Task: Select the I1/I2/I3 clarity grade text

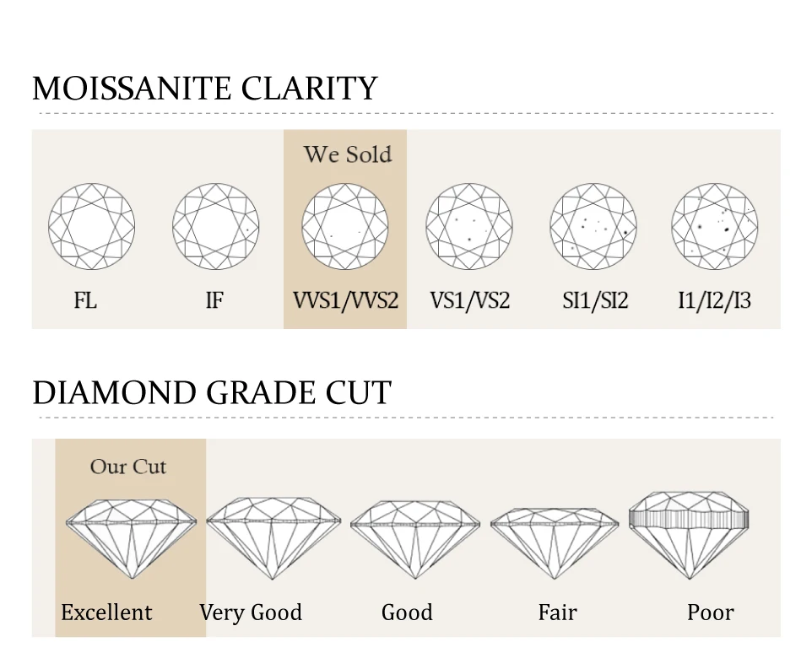Action: point(714,300)
